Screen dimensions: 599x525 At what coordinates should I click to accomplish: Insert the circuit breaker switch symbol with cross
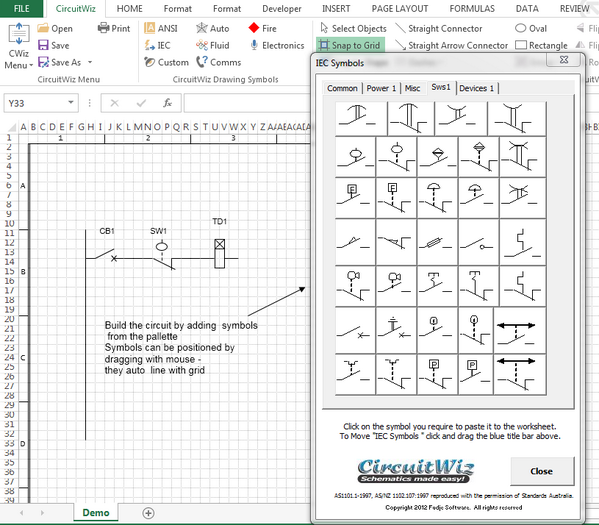[x=355, y=331]
